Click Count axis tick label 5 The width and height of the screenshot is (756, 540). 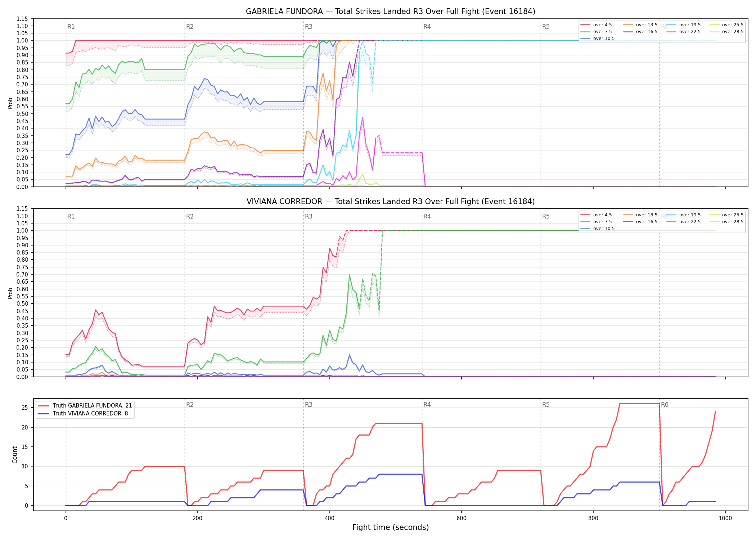pyautogui.click(x=26, y=486)
